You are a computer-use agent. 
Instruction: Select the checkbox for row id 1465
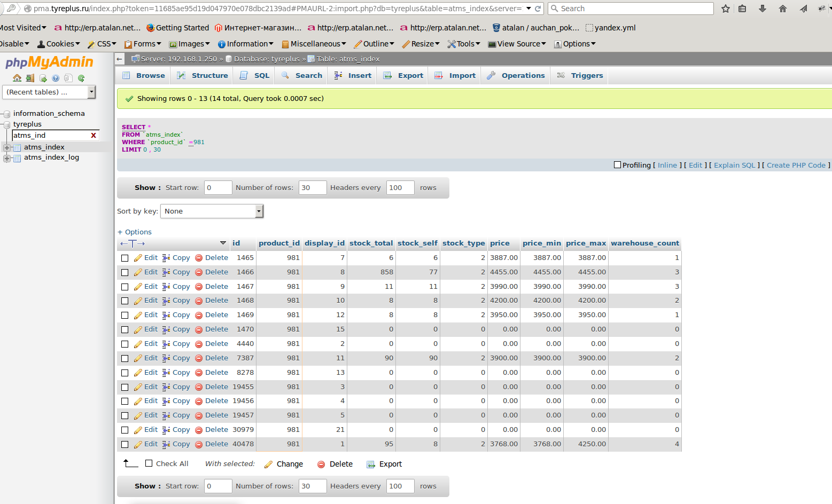(x=125, y=258)
